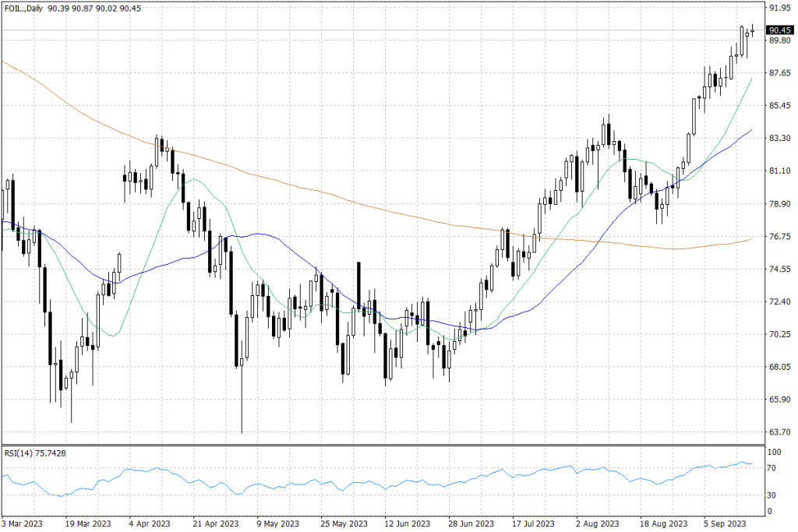Click the RSI 70 level label
Screen dimensions: 798x532
point(774,468)
